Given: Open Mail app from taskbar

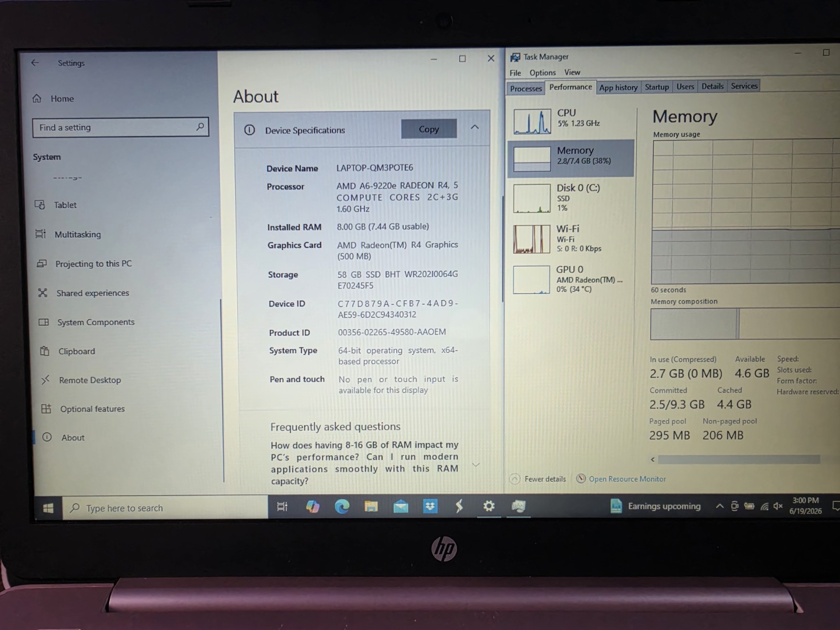Looking at the screenshot, I should (x=401, y=507).
